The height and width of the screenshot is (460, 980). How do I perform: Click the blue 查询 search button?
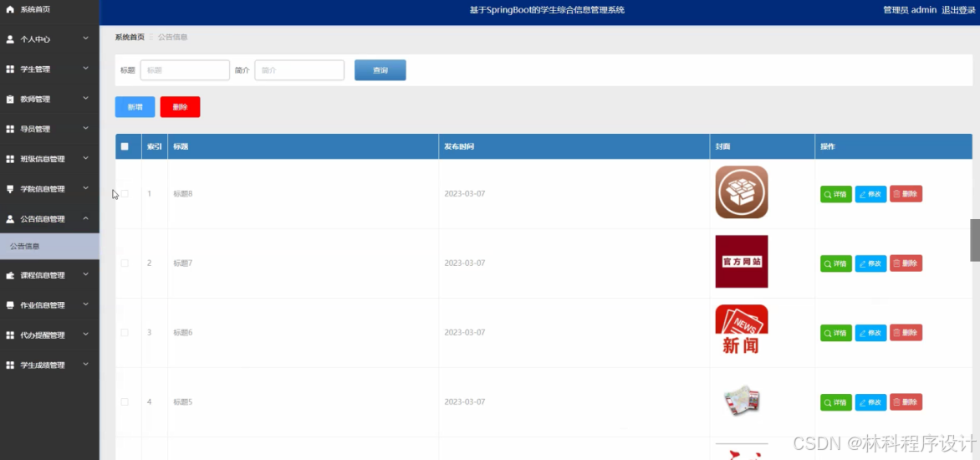tap(380, 70)
